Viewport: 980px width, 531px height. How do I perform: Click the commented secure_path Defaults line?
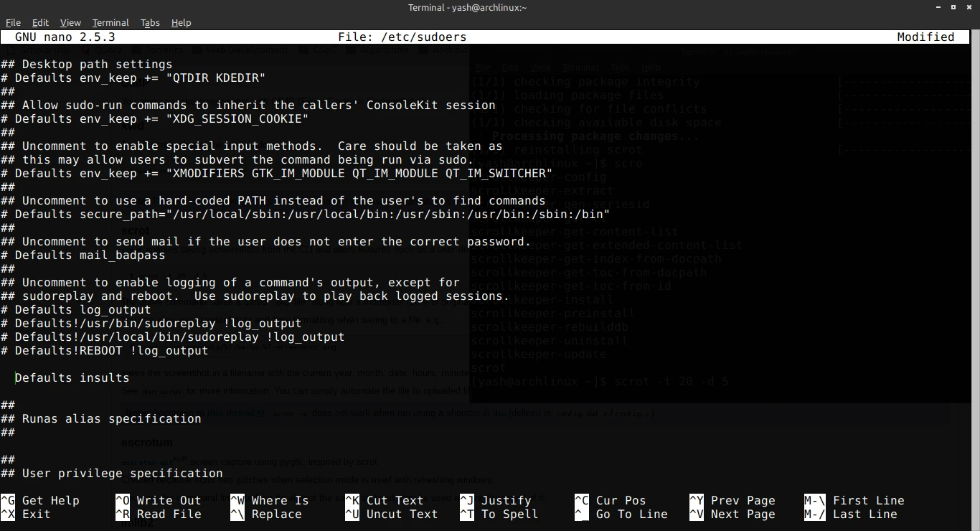305,214
